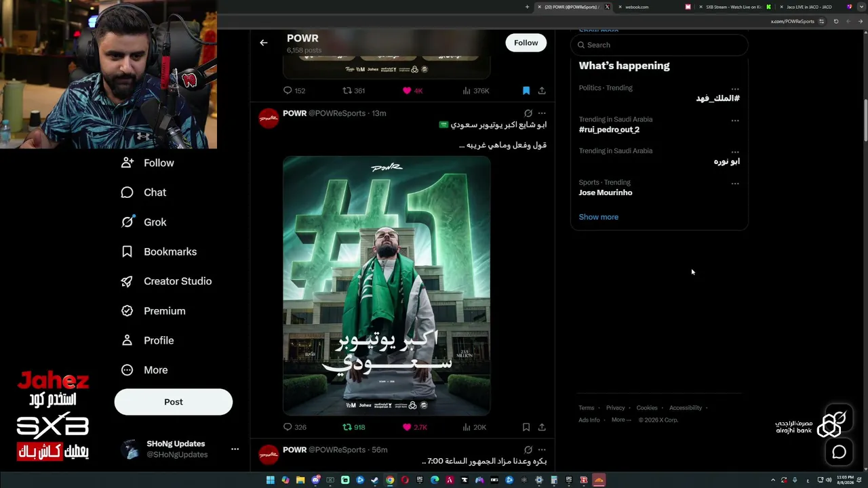Viewport: 868px width, 488px height.
Task: Open options for Jose Mourinho trend
Action: pyautogui.click(x=735, y=184)
